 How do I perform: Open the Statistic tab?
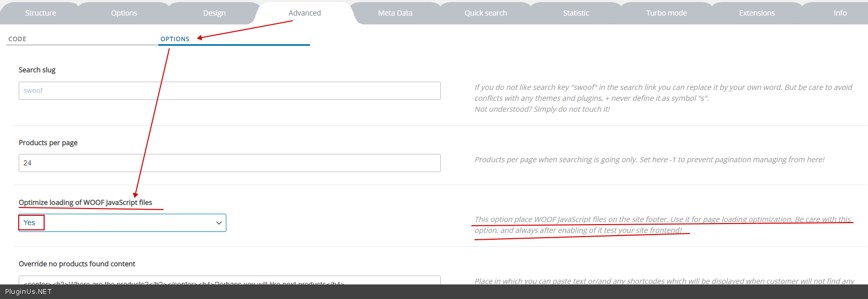(576, 13)
